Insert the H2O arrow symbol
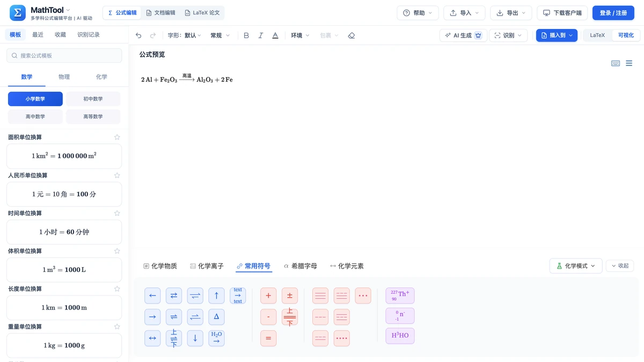Viewport: 644px width, 362px height. [x=216, y=338]
